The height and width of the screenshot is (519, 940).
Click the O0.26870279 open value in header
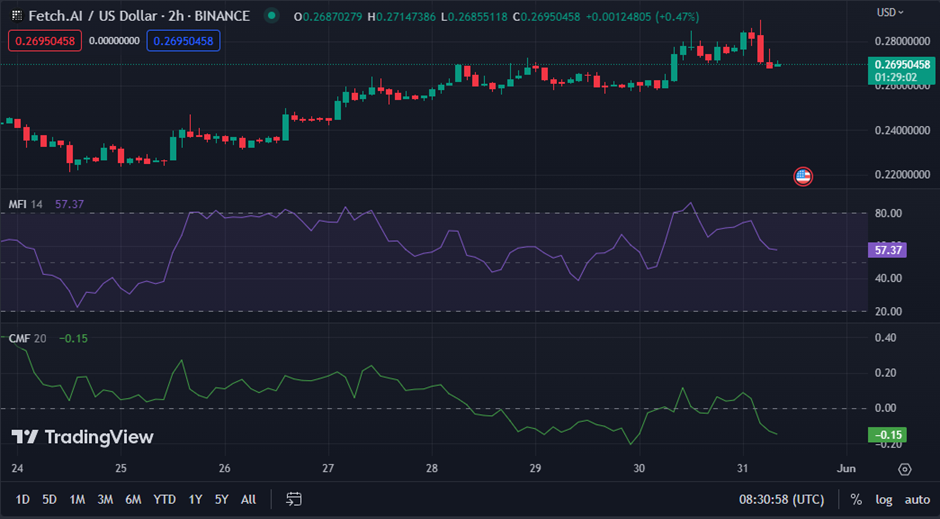point(328,17)
